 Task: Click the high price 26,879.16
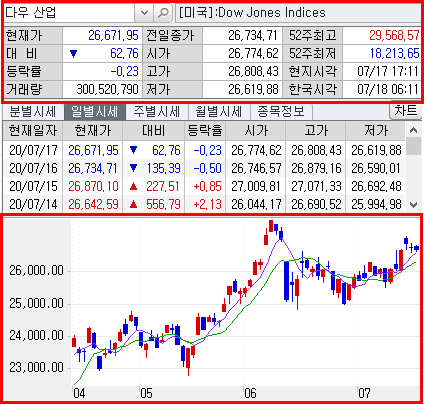click(x=316, y=168)
